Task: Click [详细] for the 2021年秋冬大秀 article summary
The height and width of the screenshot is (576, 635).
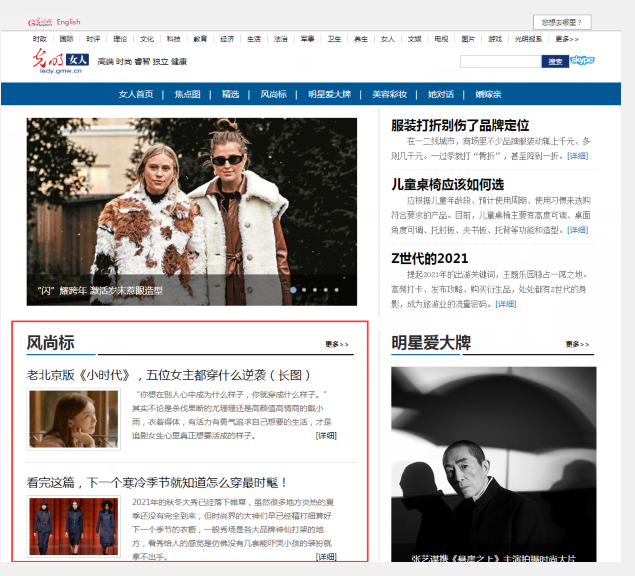Action: pyautogui.click(x=326, y=557)
